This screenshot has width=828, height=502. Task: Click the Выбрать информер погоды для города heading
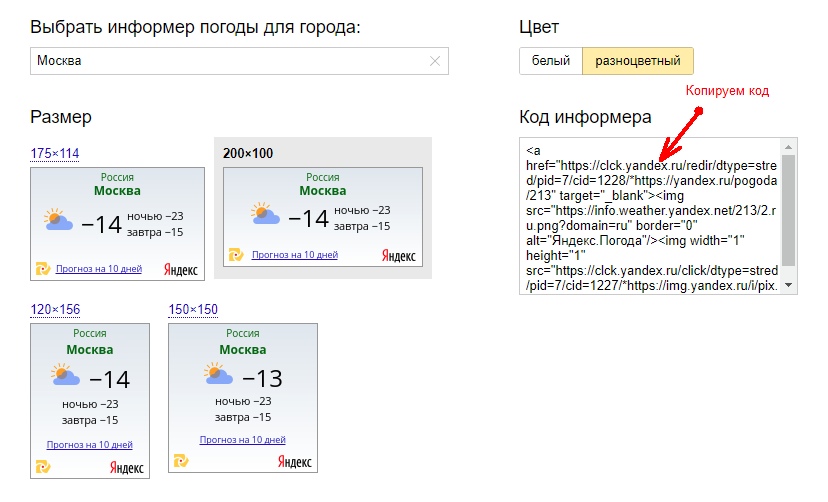coord(195,27)
